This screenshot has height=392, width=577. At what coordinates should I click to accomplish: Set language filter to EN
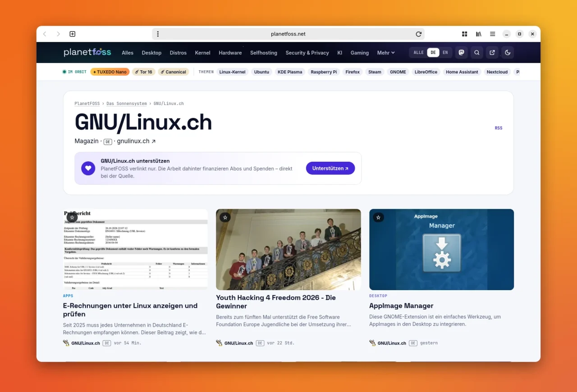coord(445,53)
